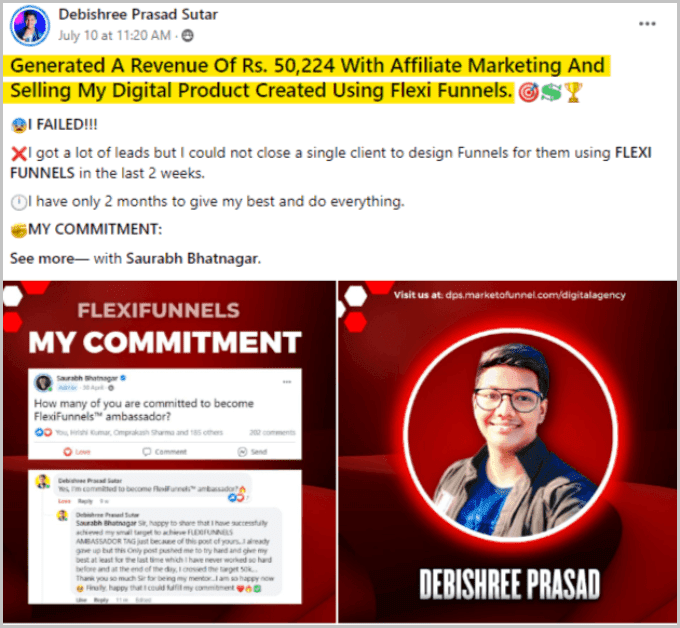The width and height of the screenshot is (680, 628).
Task: Click the trophy emoji in headline
Action: tap(573, 92)
